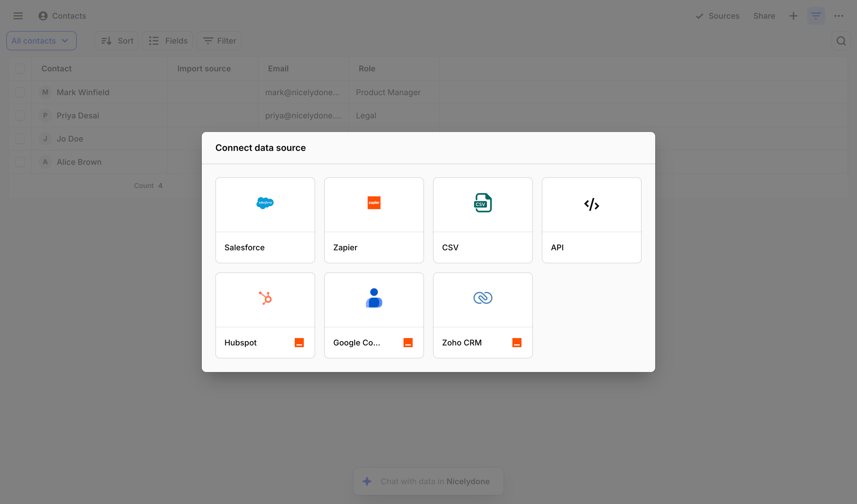Click the Alice Brown contact name
Viewport: 857px width, 504px height.
pyautogui.click(x=79, y=162)
